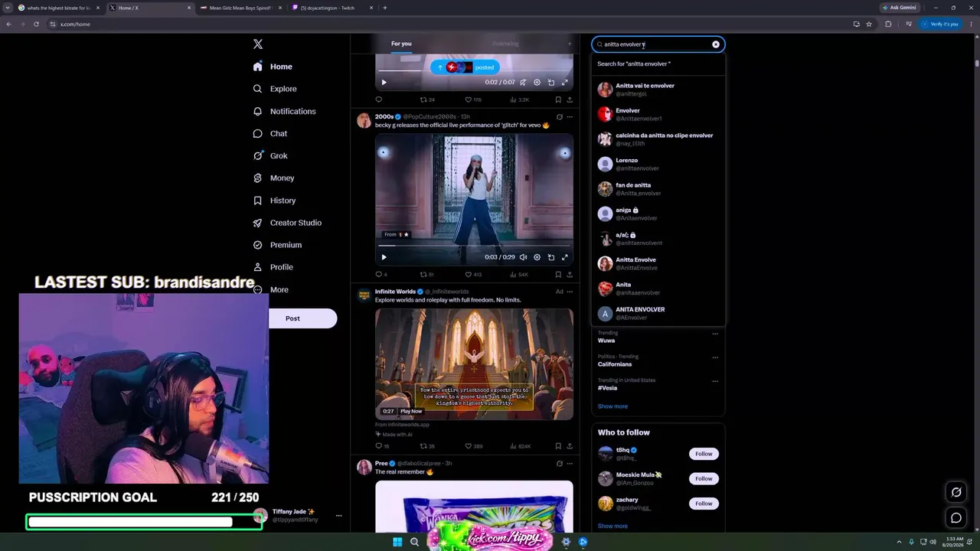Enter fullscreen on the 0:29 video
Screen dimensions: 980x551
[x=564, y=257]
